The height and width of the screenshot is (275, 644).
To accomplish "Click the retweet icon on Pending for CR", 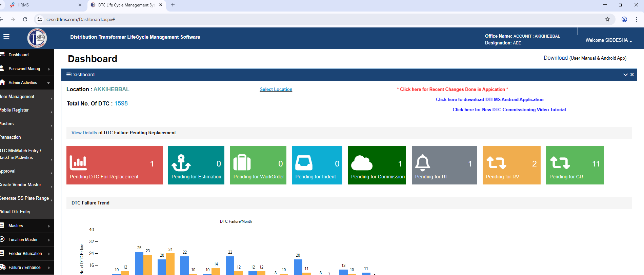I will [x=560, y=163].
